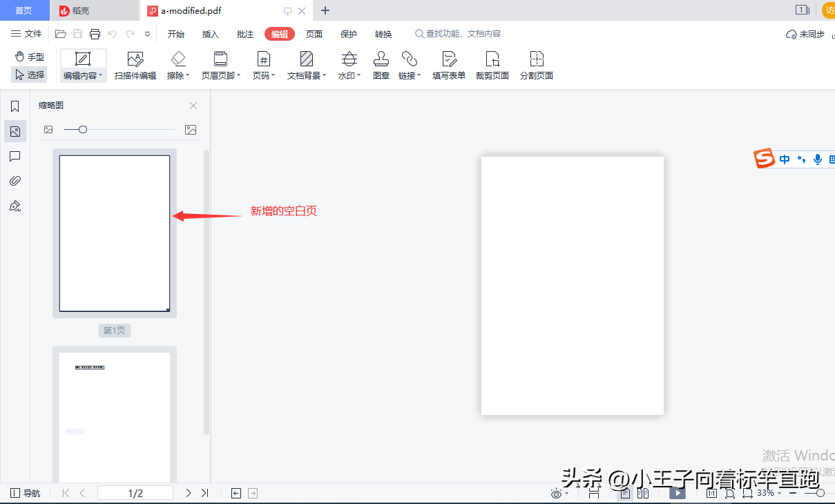Viewport: 835px width, 504px height.
Task: Open the bookmark panel in sidebar
Action: pos(15,106)
